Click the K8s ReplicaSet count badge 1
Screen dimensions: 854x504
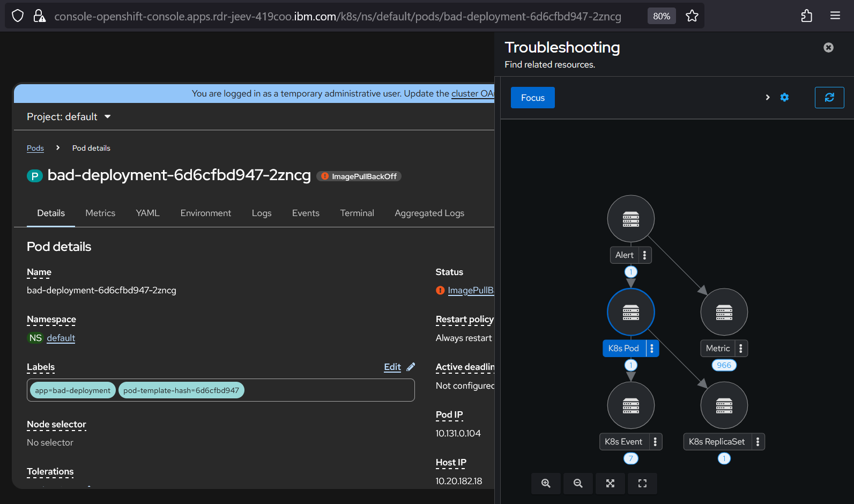coord(724,458)
